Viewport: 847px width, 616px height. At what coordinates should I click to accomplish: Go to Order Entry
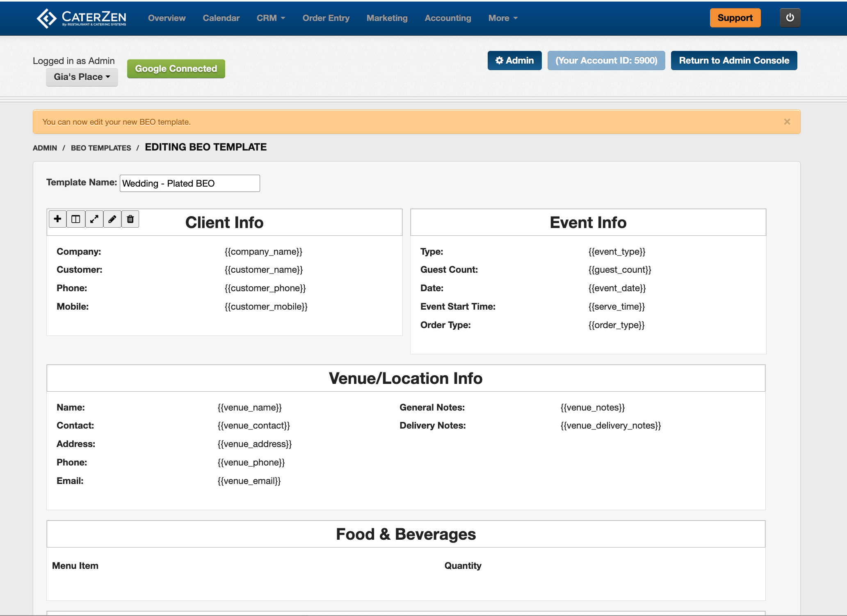[x=326, y=18]
